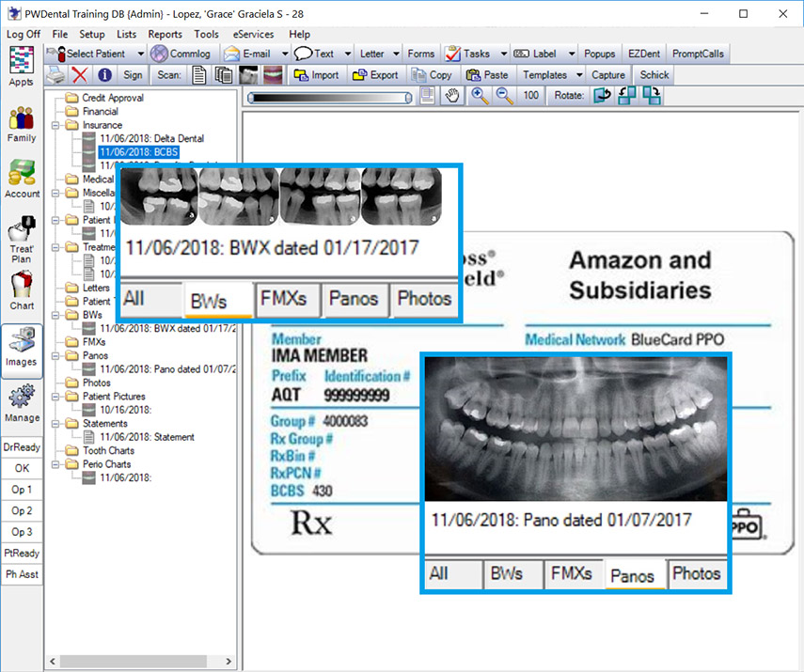Screen dimensions: 804x672
Task: Collapse the Insurance folder
Action: [55, 125]
